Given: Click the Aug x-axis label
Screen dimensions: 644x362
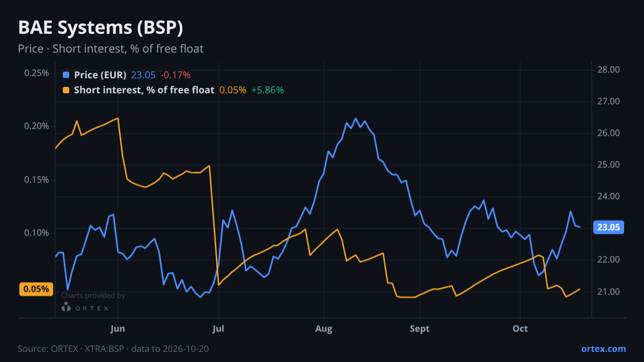Looking at the screenshot, I should [323, 329].
